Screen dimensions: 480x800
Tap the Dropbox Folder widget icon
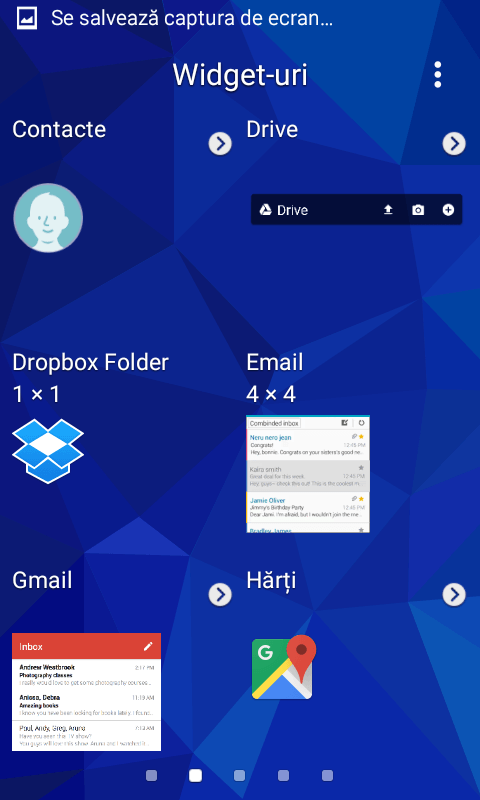coord(48,451)
